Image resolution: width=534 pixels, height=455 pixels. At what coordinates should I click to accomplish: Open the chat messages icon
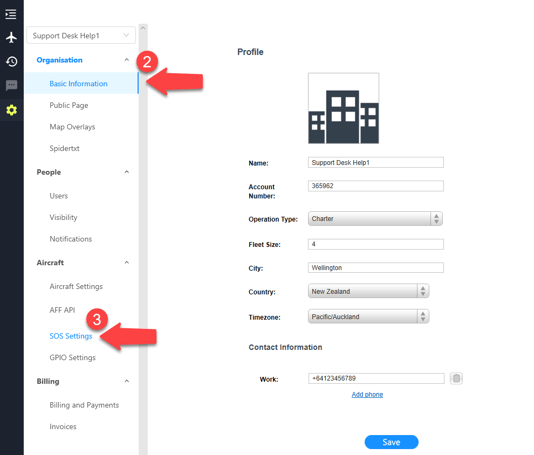12,85
